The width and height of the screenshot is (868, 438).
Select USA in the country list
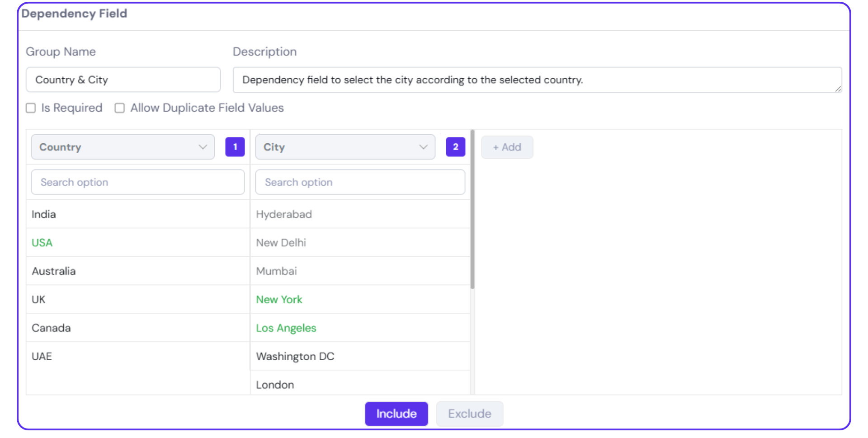tap(42, 243)
